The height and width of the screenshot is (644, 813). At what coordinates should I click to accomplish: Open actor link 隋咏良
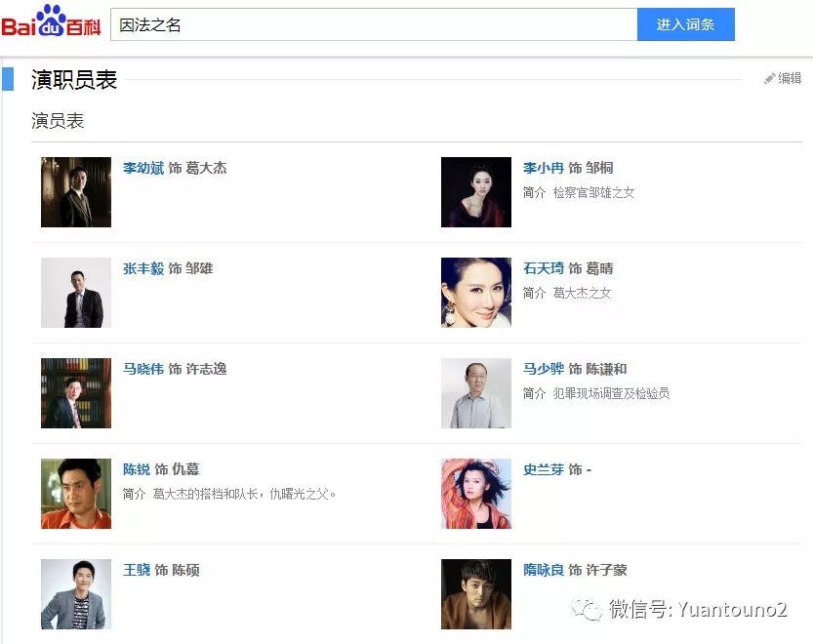pyautogui.click(x=544, y=570)
